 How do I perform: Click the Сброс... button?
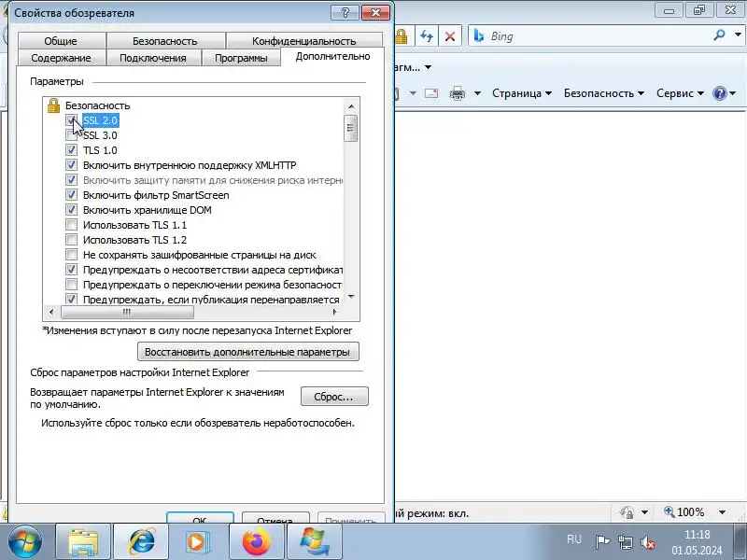334,396
